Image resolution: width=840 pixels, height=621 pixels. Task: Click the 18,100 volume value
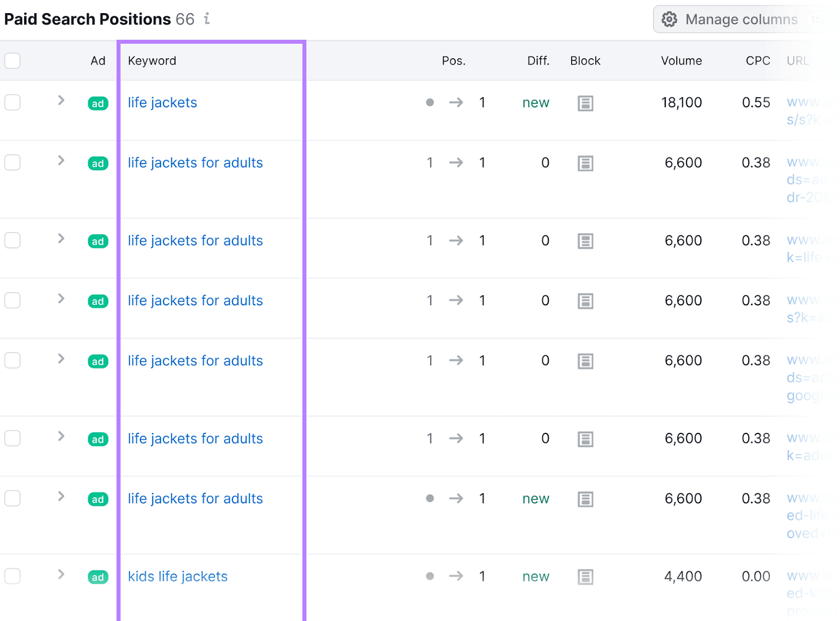(x=681, y=102)
